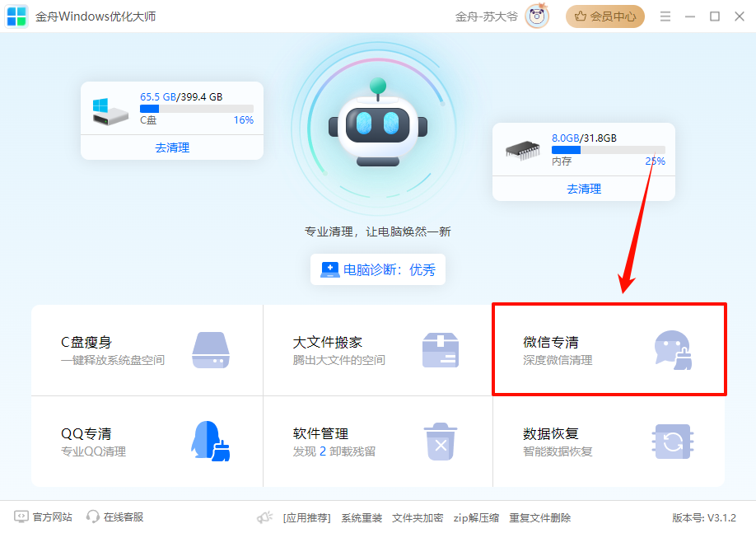
Task: Open the hamburger main menu
Action: point(665,16)
